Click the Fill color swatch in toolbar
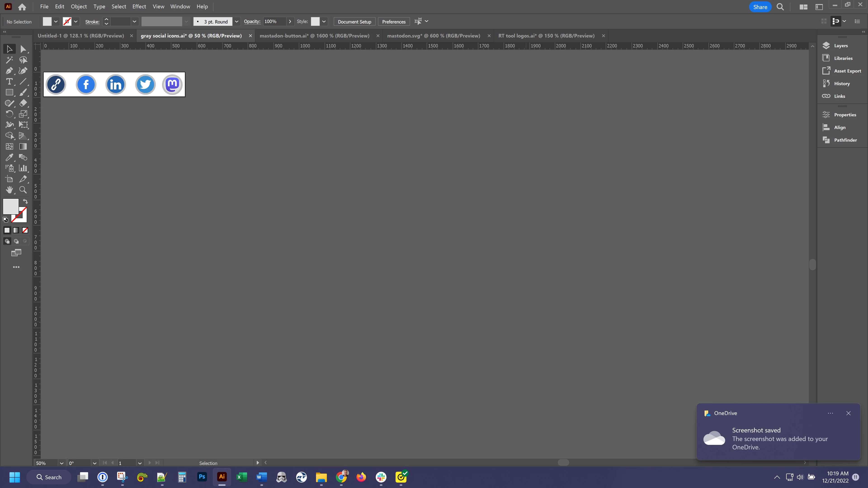This screenshot has height=488, width=868. (10, 206)
